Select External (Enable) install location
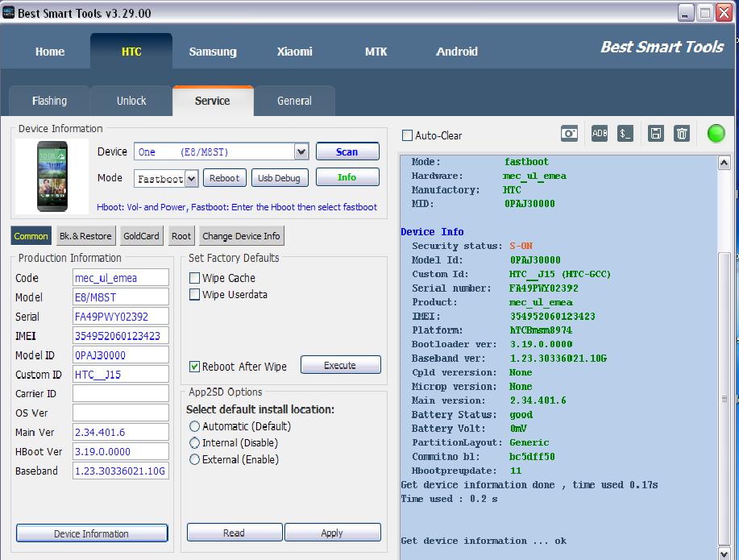Viewport: 739px width, 560px height. click(x=194, y=459)
